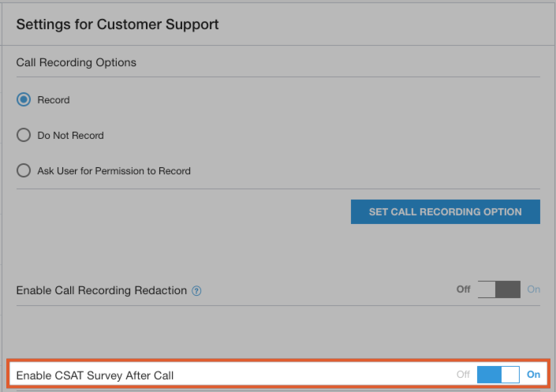Click the 'Enable CSAT Survey After Call' label
556x392 pixels.
click(95, 375)
